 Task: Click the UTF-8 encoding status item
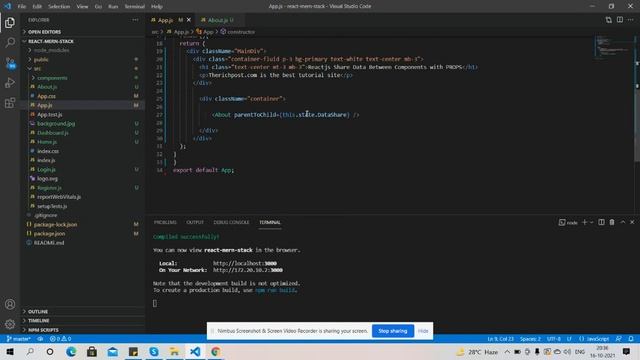pos(554,339)
